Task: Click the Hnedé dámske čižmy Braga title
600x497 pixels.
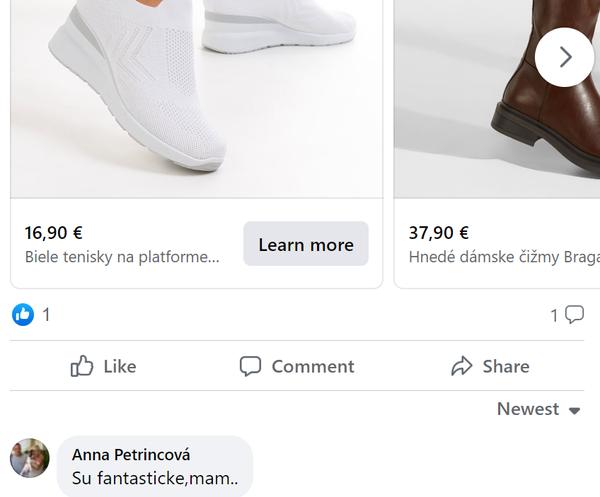Action: [x=503, y=257]
